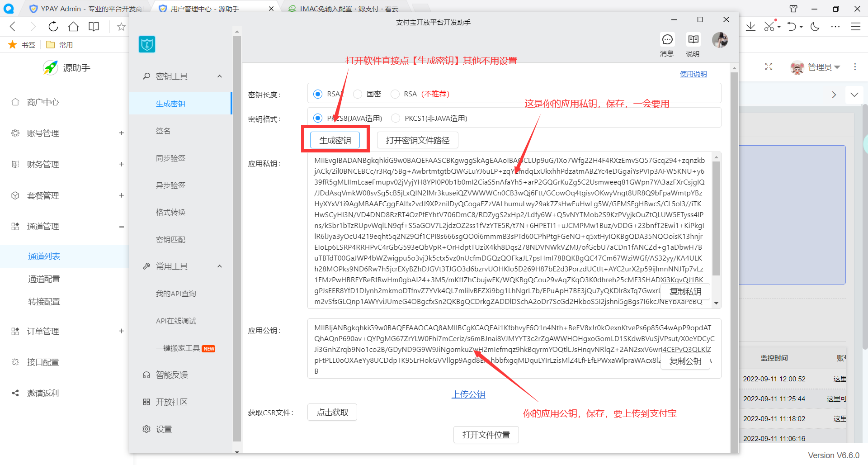This screenshot has width=868, height=465.
Task: Expand 订单管理 plus in browser sidebar
Action: point(121,331)
